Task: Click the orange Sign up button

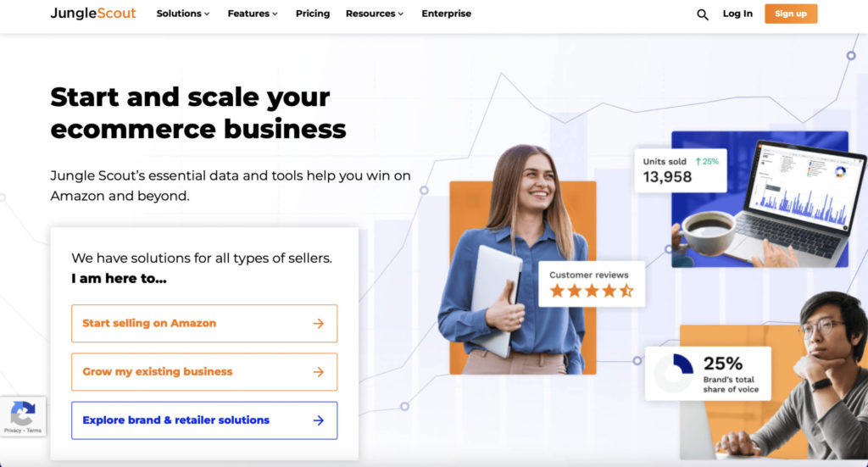Action: (791, 14)
